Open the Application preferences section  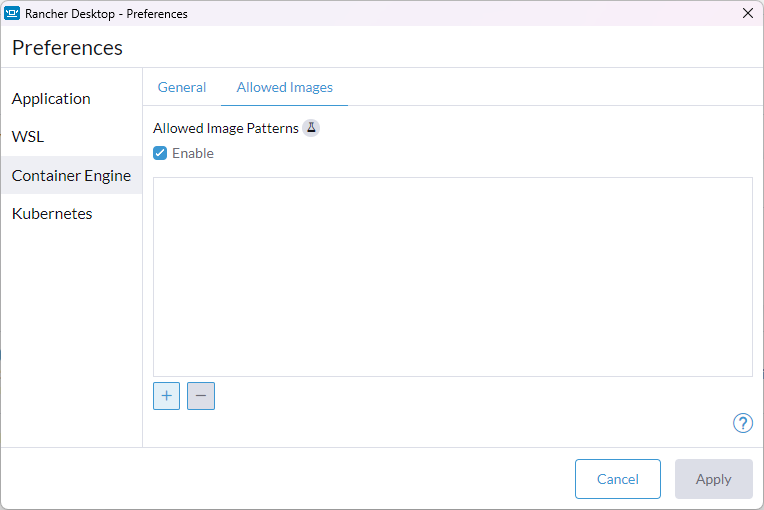coord(51,99)
